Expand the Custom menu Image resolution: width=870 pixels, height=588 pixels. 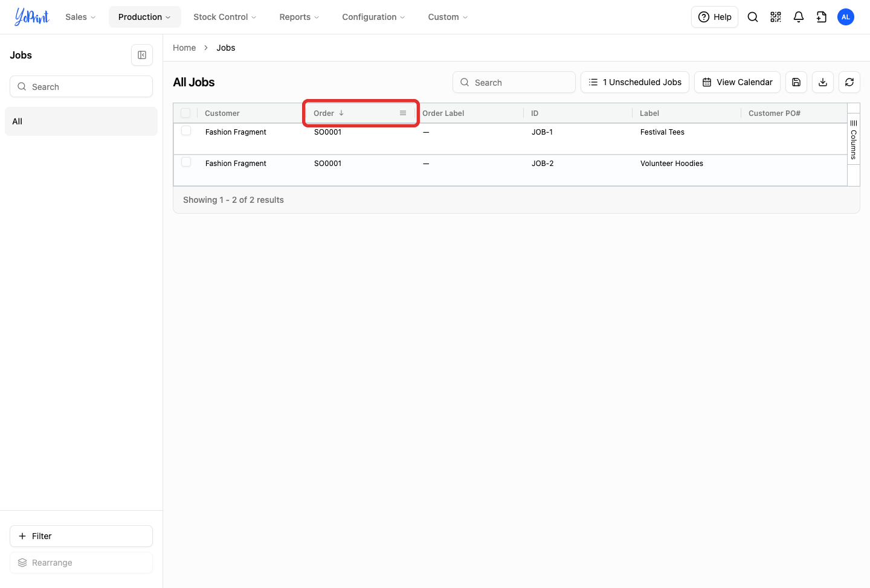pos(448,17)
